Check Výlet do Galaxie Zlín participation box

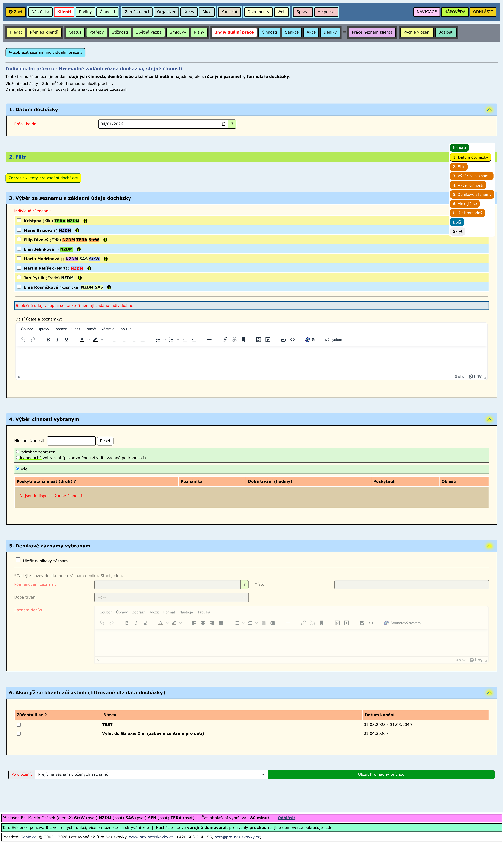(19, 734)
